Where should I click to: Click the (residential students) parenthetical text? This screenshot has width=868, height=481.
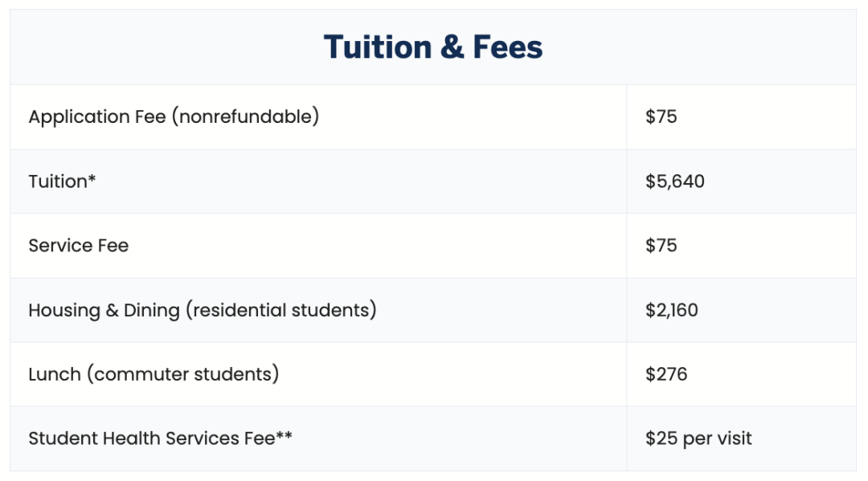click(x=280, y=310)
